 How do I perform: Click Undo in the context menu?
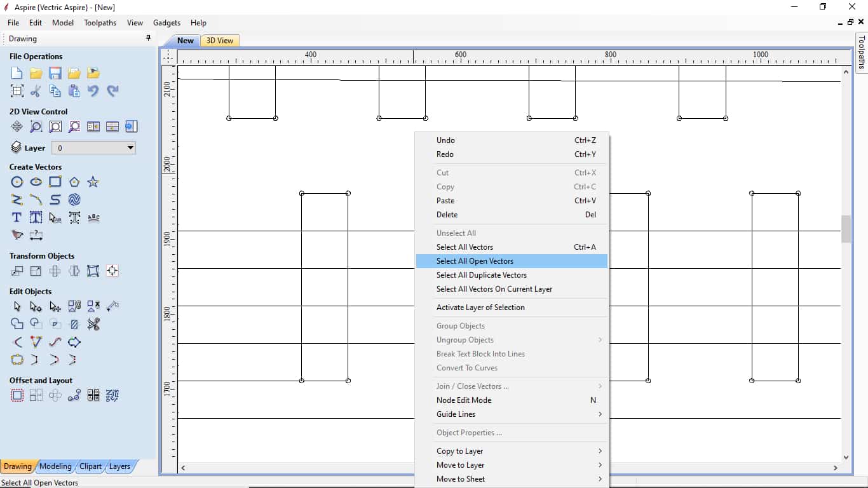pyautogui.click(x=512, y=140)
